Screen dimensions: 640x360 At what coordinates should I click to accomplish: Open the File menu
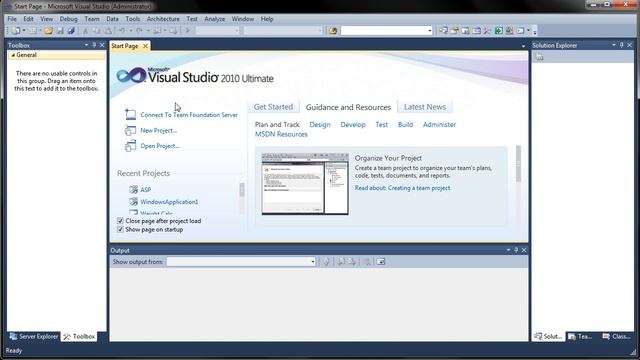12,19
